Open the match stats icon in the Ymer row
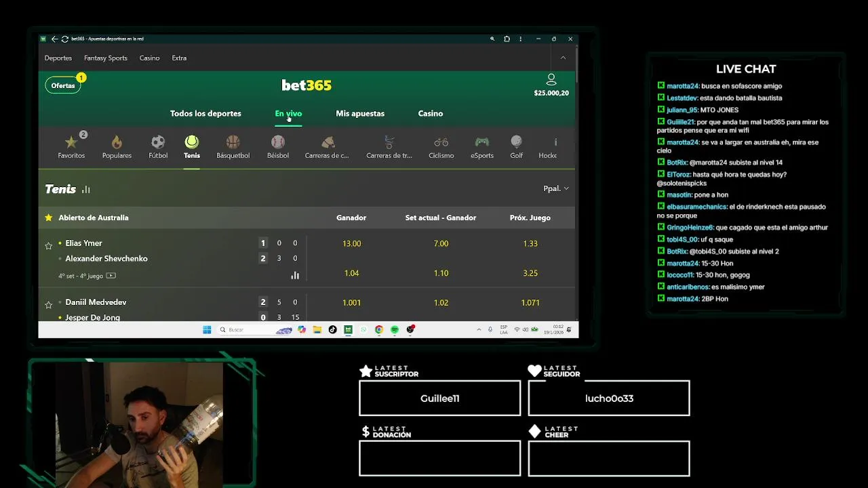Screen dimensions: 868x488 point(295,275)
